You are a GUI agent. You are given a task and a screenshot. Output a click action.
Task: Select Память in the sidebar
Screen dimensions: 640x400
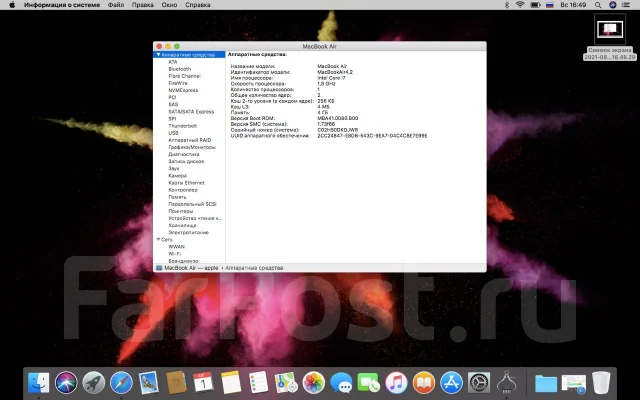coord(177,197)
